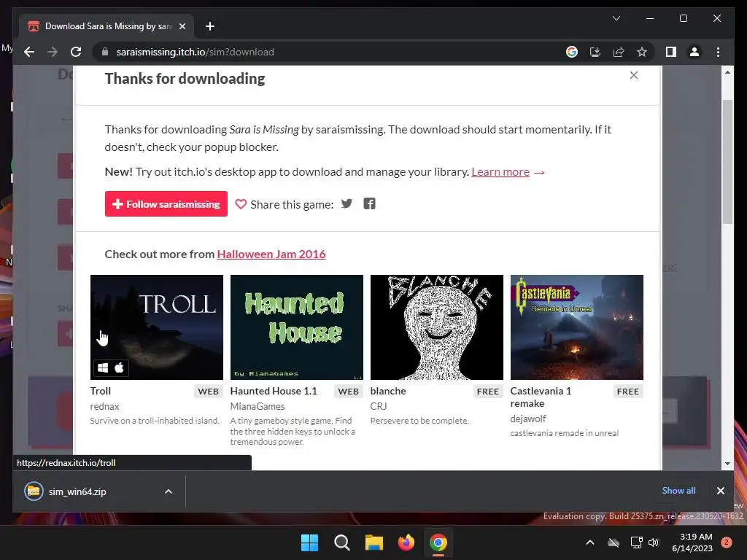Open the Windows Start menu
The height and width of the screenshot is (560, 747).
309,542
